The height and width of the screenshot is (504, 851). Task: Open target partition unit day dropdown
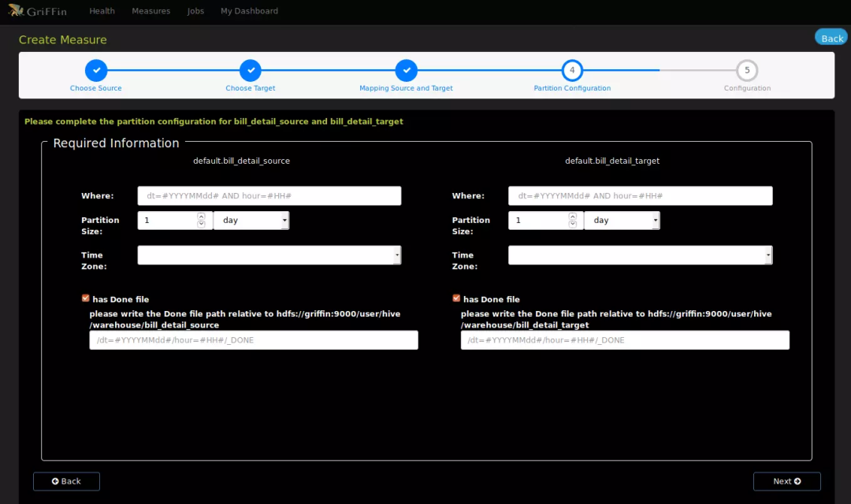coord(622,220)
